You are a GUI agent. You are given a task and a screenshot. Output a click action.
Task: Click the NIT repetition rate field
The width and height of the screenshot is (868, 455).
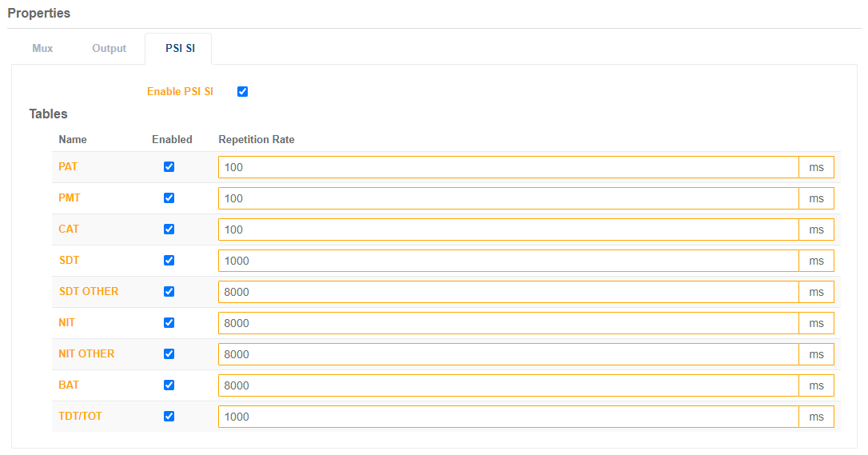(x=508, y=323)
